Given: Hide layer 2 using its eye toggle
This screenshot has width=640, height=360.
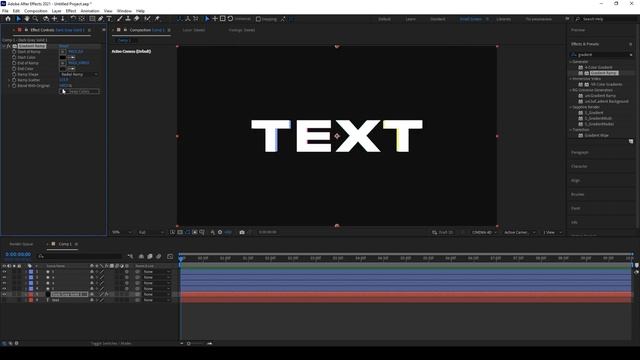Looking at the screenshot, I should 4,278.
